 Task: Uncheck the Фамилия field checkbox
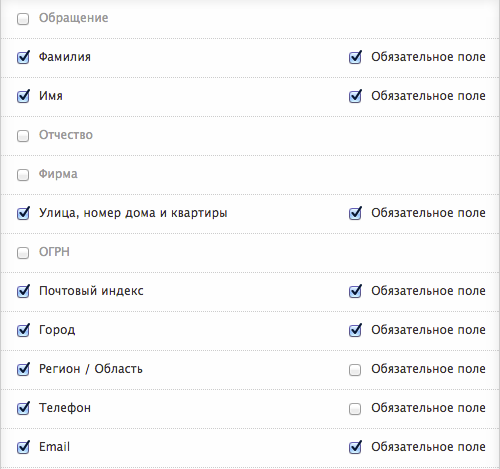pyautogui.click(x=23, y=58)
